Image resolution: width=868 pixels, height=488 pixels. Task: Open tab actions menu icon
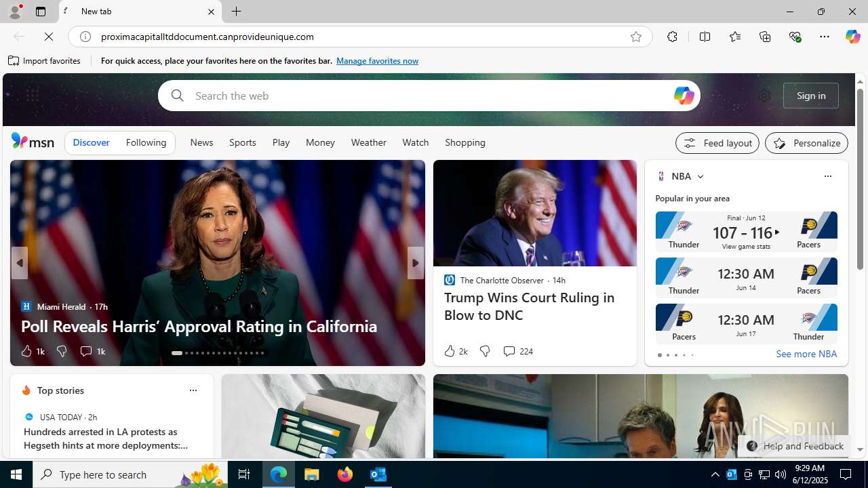(41, 12)
